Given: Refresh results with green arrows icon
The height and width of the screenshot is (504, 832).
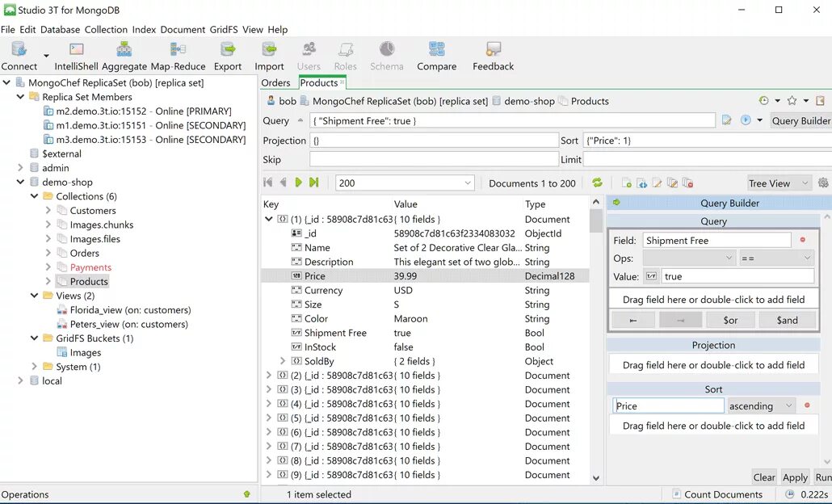Looking at the screenshot, I should click(x=598, y=183).
